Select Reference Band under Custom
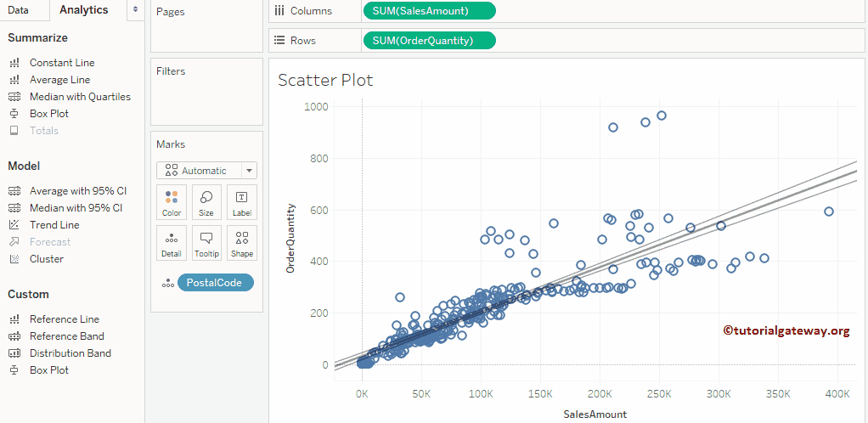868x423 pixels. click(66, 336)
